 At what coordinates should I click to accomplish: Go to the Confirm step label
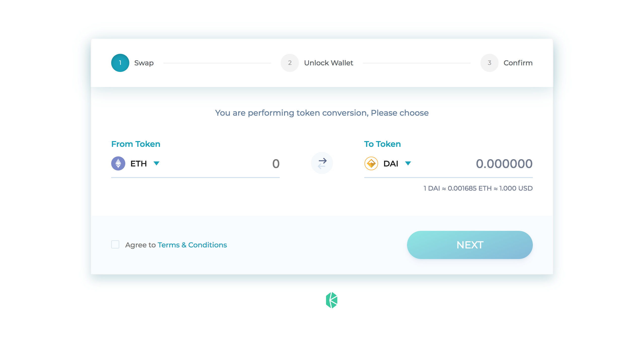(x=518, y=63)
